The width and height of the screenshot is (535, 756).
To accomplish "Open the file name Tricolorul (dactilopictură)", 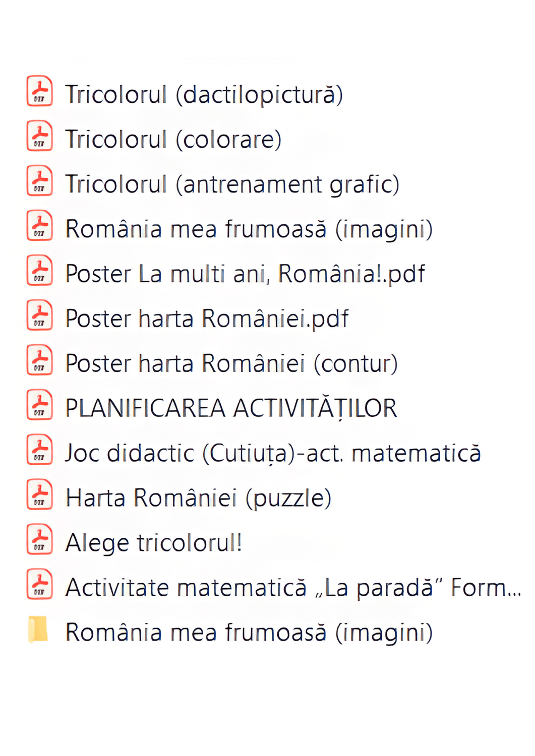I will pos(204,95).
